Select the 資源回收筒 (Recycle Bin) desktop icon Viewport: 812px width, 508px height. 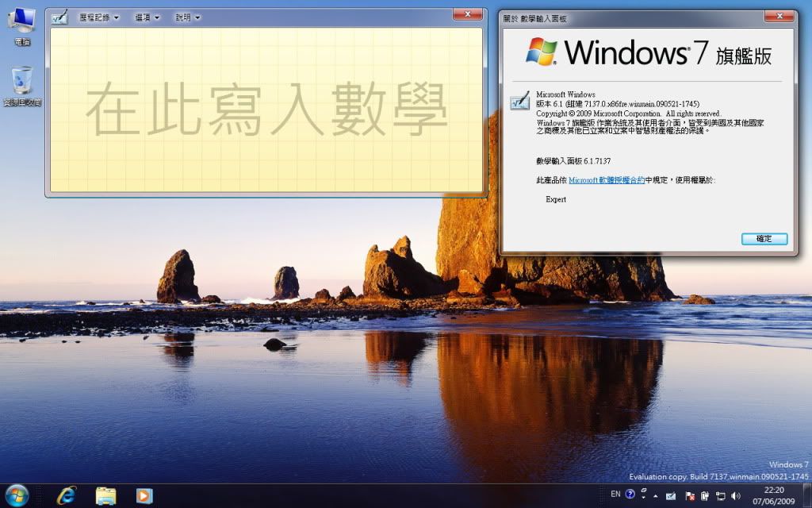pyautogui.click(x=21, y=87)
